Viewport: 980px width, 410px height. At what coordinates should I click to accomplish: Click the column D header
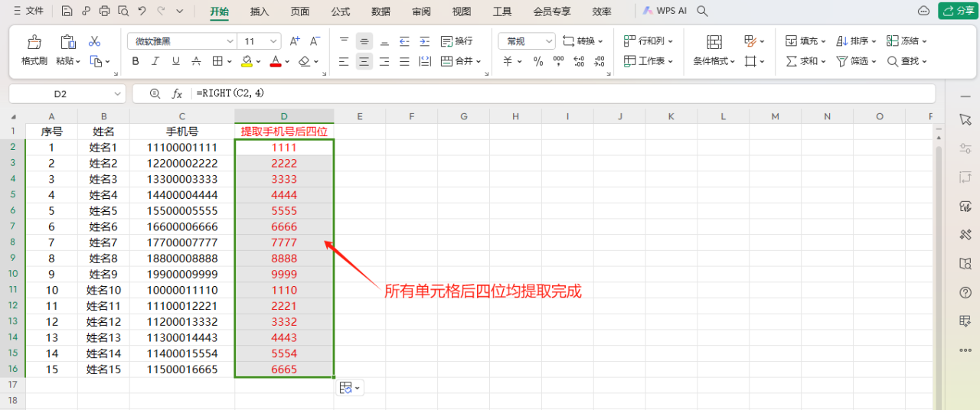point(284,116)
